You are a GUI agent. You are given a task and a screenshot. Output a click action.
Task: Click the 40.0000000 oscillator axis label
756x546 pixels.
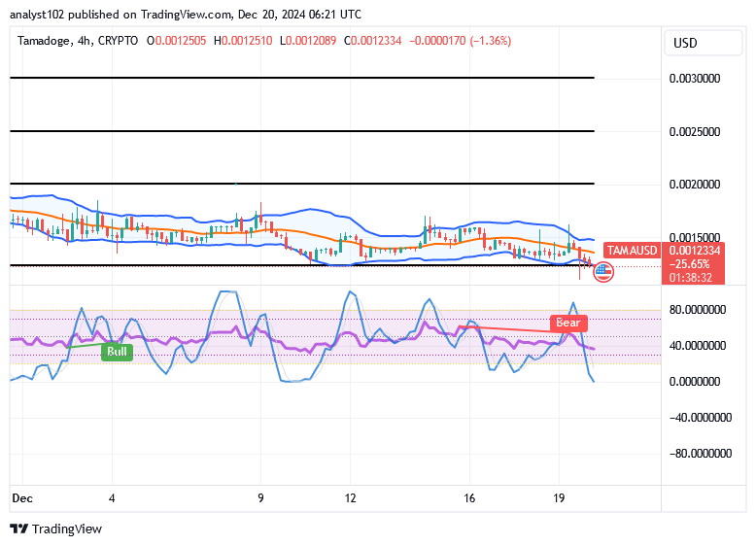(x=697, y=346)
